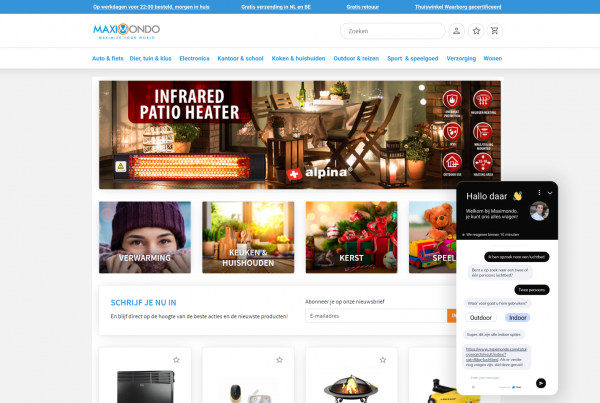Image resolution: width=600 pixels, height=403 pixels.
Task: Open the baby monitor product image
Action: click(x=251, y=393)
